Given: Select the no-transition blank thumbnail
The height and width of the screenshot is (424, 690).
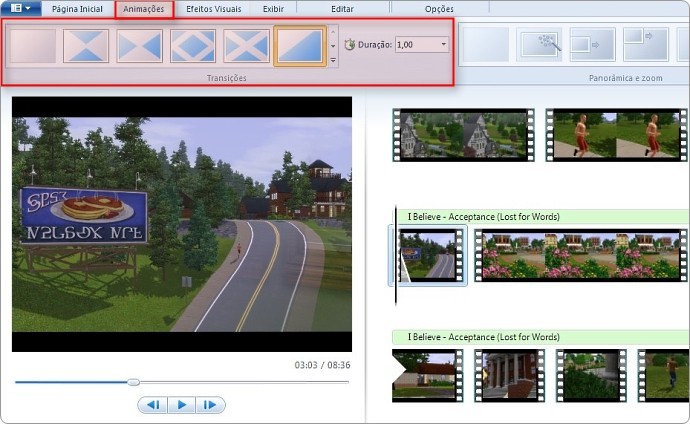Looking at the screenshot, I should pos(33,46).
